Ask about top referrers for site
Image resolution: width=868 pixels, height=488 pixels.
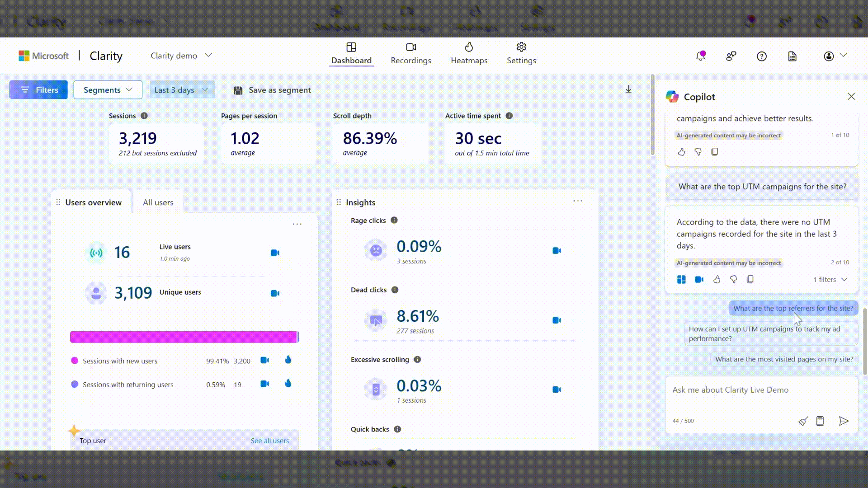pyautogui.click(x=793, y=308)
